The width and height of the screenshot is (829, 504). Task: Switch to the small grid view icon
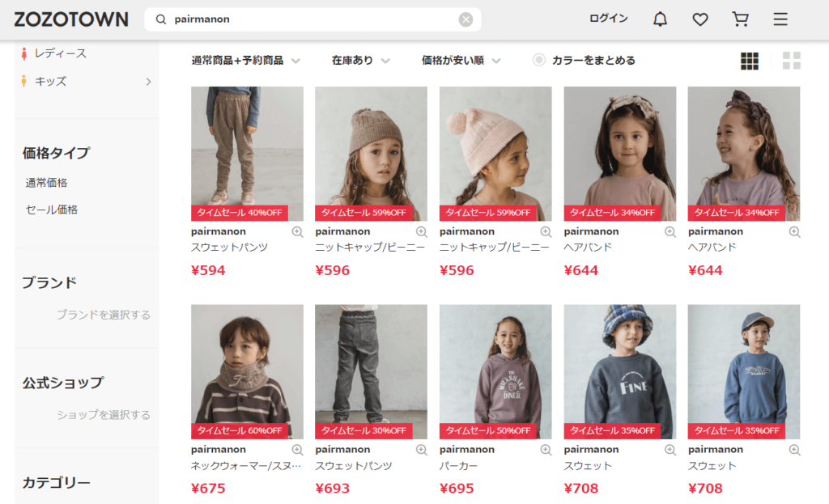(x=750, y=61)
